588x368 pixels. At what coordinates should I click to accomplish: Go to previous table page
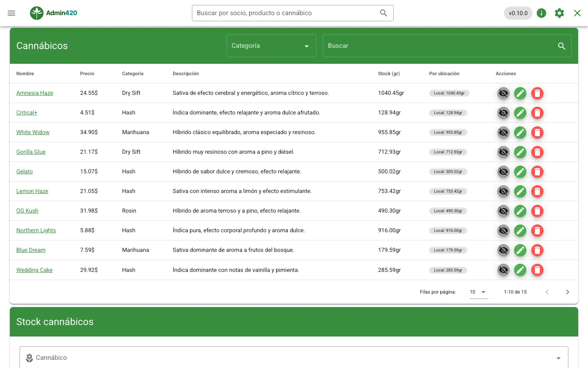click(x=547, y=292)
